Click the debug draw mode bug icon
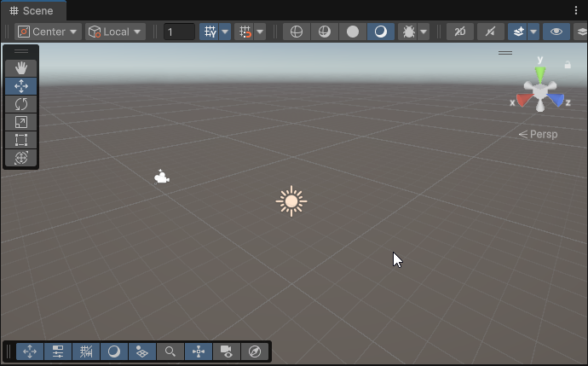 (x=408, y=32)
